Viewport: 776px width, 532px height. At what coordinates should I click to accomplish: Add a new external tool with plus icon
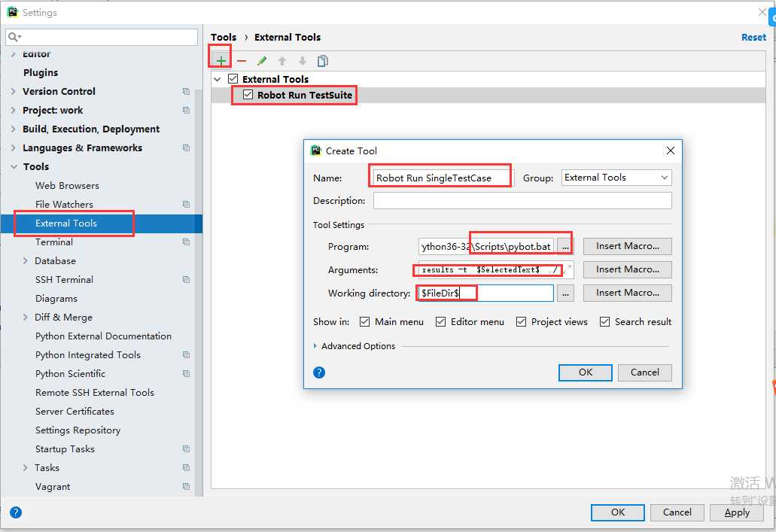click(221, 61)
